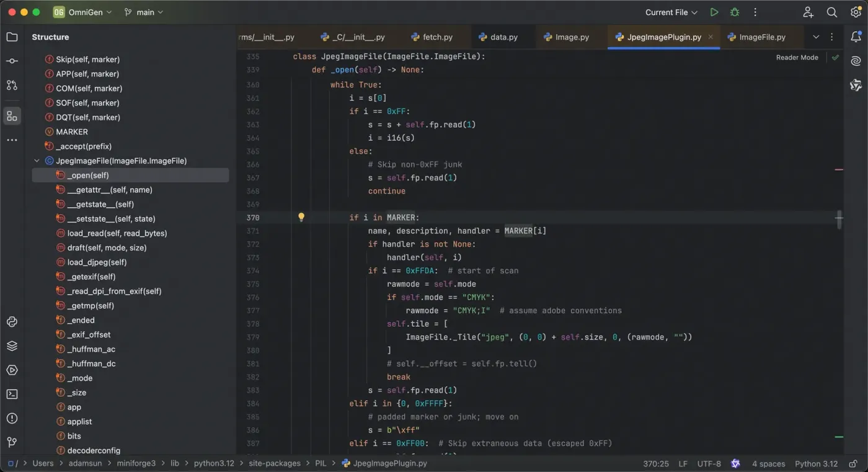Click the sticky line def _open(self)
Screen dimensions: 868x472
(368, 69)
